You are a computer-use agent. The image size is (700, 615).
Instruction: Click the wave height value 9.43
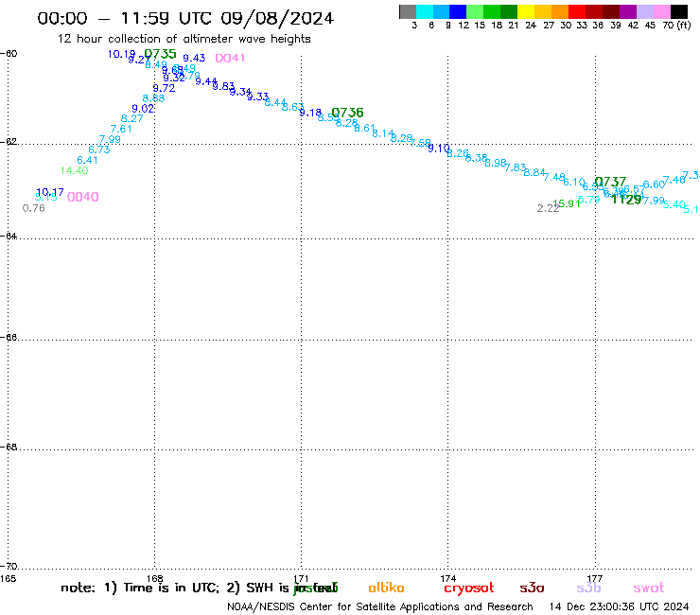coord(194,58)
